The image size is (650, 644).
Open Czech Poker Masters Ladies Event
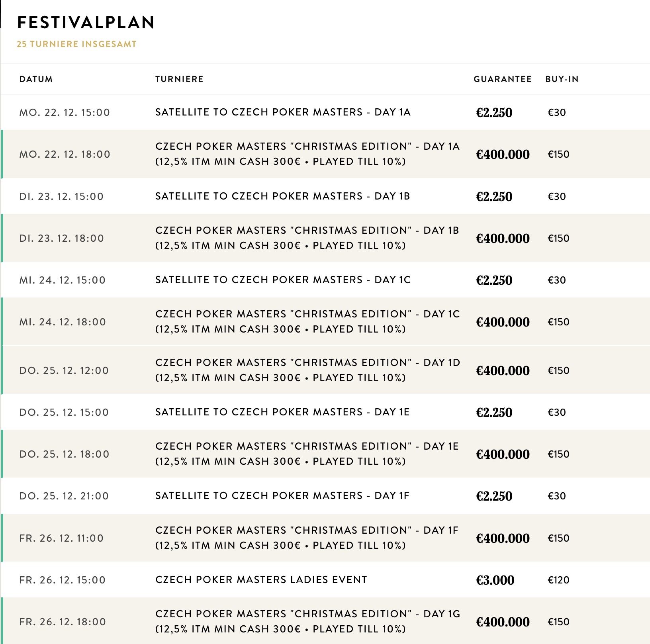[x=261, y=580]
